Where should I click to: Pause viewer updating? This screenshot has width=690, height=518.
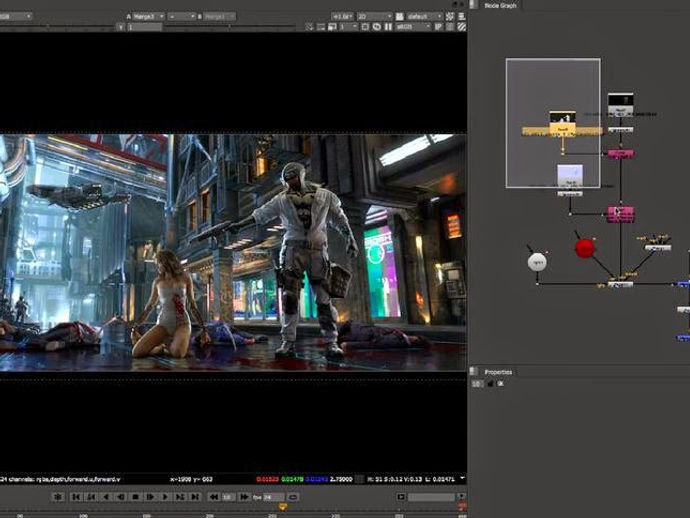pyautogui.click(x=388, y=27)
